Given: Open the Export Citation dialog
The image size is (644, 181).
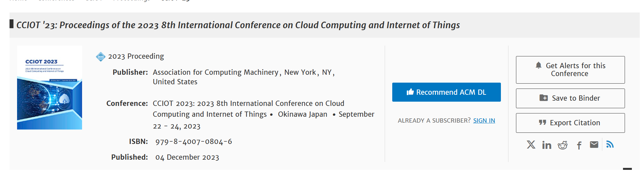Looking at the screenshot, I should point(570,123).
